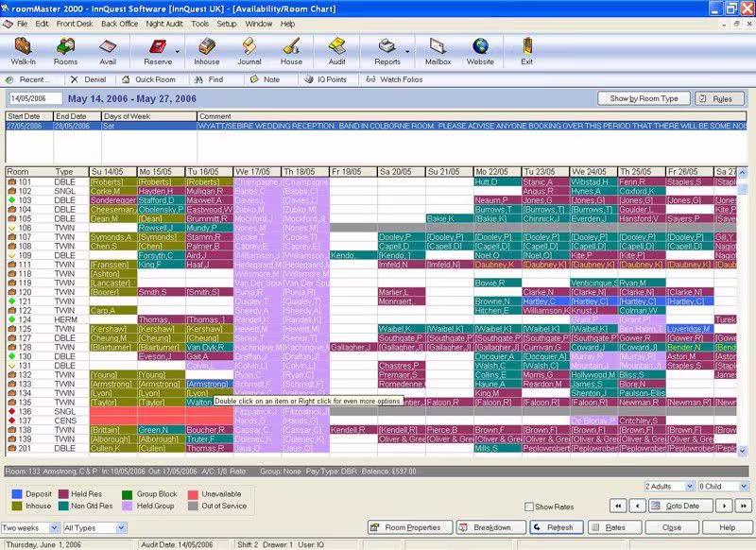Open the Window menu
756x550 pixels.
point(259,24)
